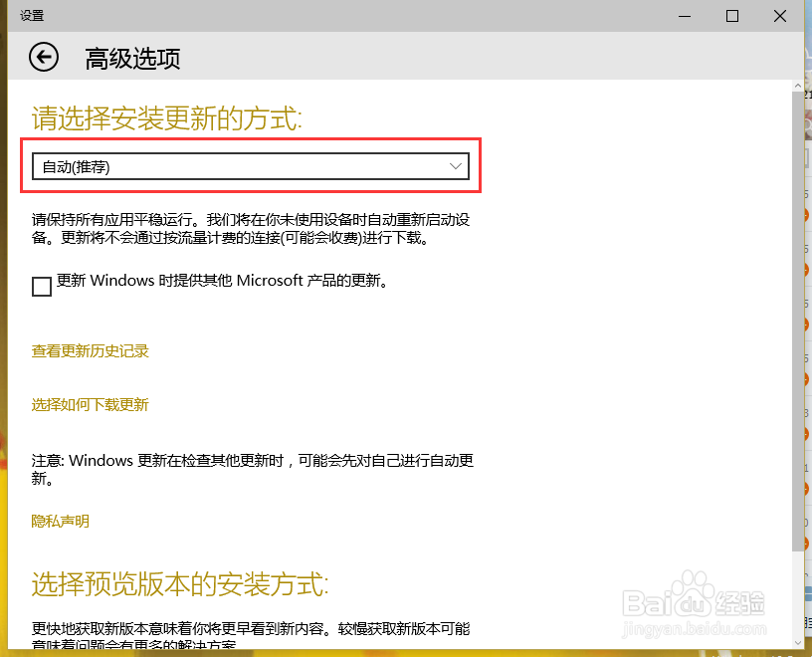Maximize the Settings window
This screenshot has width=812, height=657.
(731, 16)
